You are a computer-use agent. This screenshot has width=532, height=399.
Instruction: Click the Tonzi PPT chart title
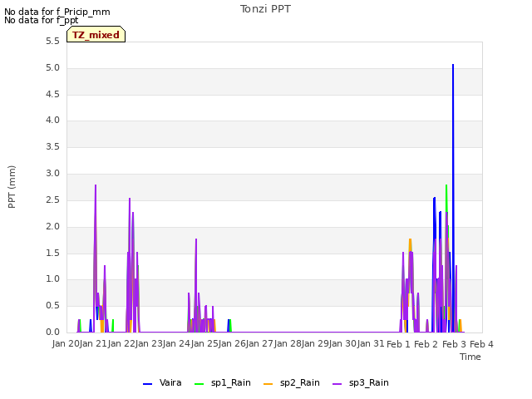pos(265,9)
